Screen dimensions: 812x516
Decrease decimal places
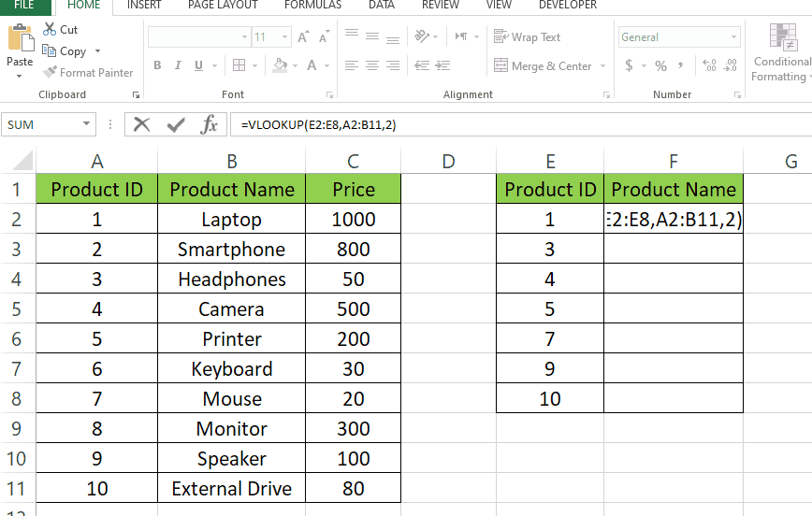point(731,65)
